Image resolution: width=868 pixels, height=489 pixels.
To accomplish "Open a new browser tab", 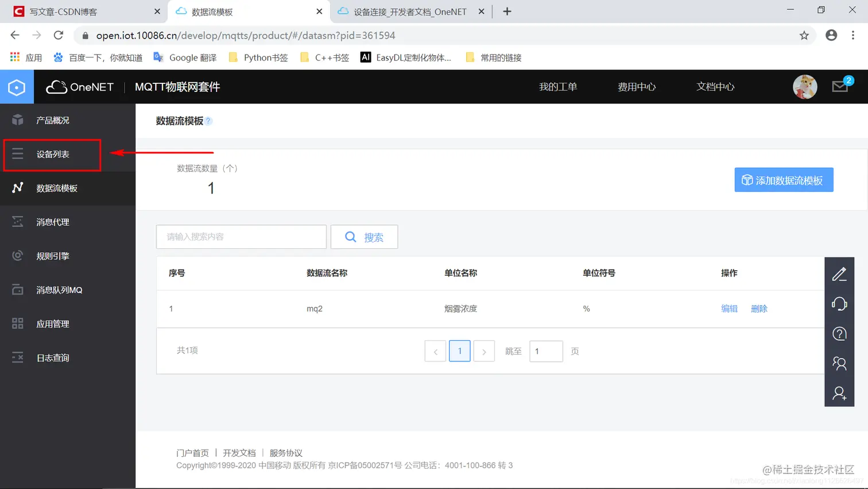I will pos(507,11).
